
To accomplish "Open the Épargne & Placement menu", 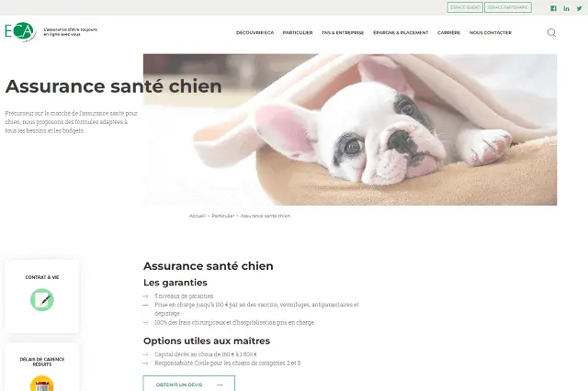I will click(401, 33).
